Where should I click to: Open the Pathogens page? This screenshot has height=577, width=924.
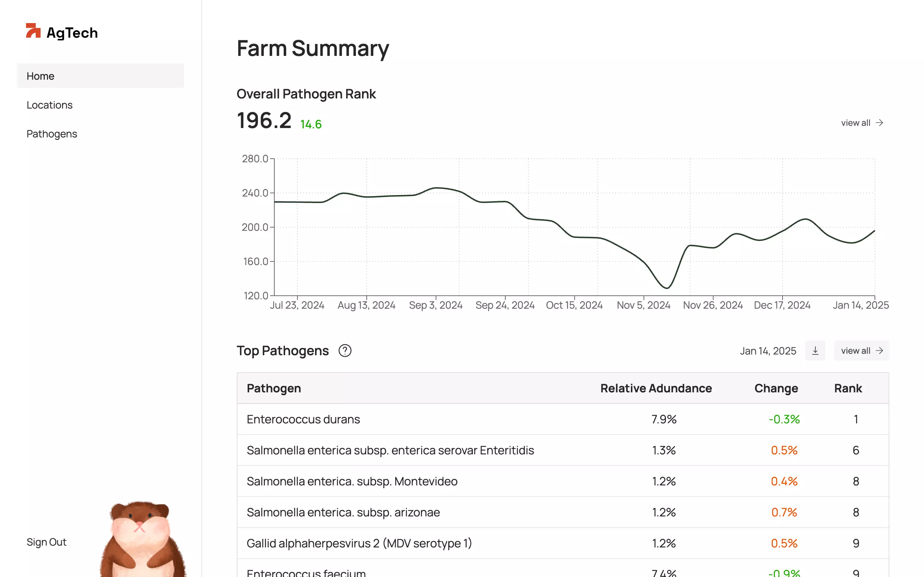(x=52, y=134)
